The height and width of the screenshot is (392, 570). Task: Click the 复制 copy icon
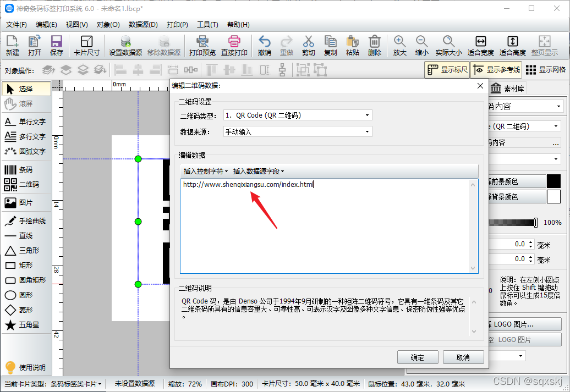331,46
